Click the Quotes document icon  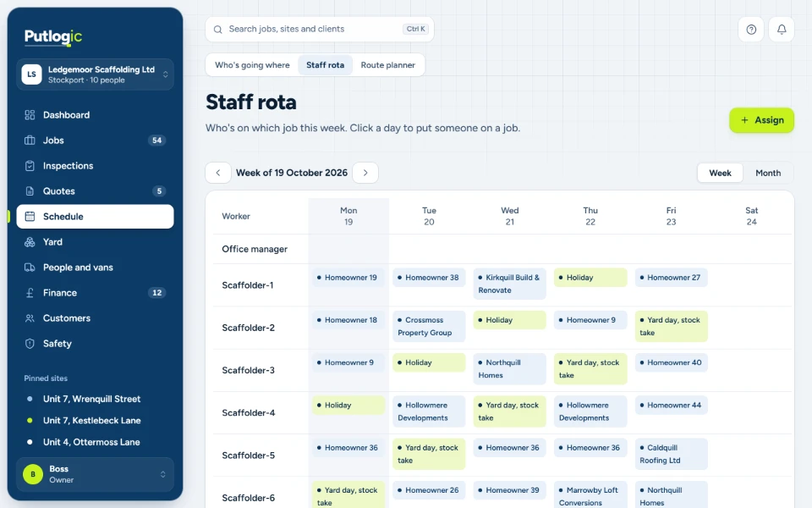30,191
